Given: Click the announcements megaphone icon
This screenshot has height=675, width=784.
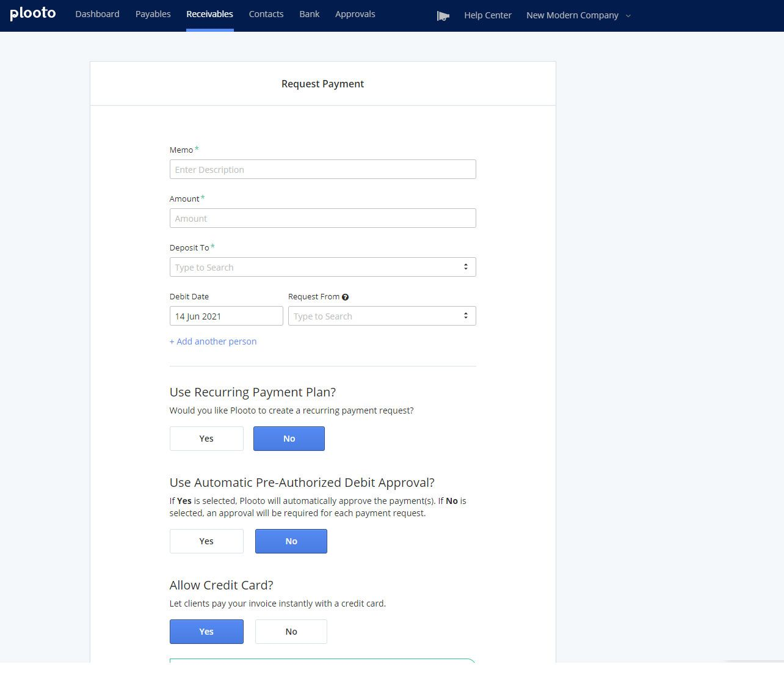Looking at the screenshot, I should pos(442,15).
